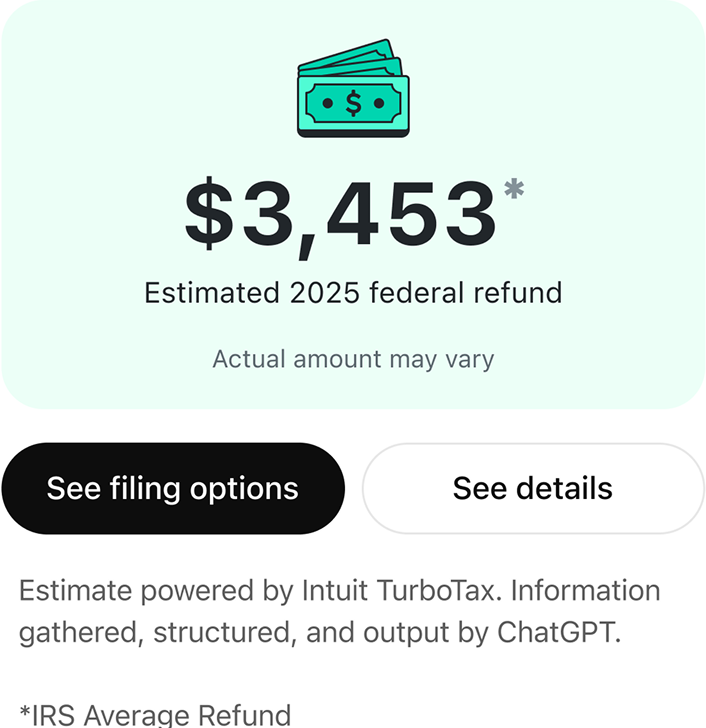Image resolution: width=706 pixels, height=728 pixels.
Task: Click the dollar sign on the bill icon
Action: [353, 103]
